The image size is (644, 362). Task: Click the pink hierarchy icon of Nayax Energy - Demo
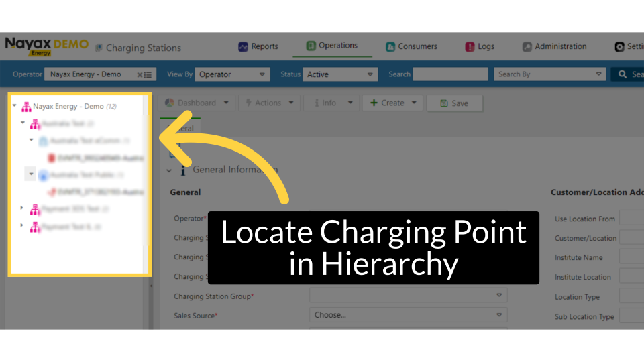[x=26, y=107]
